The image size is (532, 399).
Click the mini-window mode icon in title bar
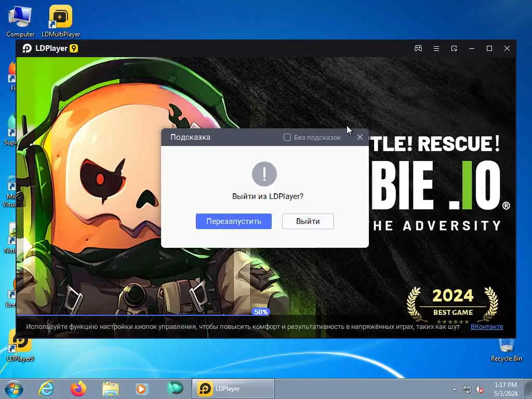(454, 48)
